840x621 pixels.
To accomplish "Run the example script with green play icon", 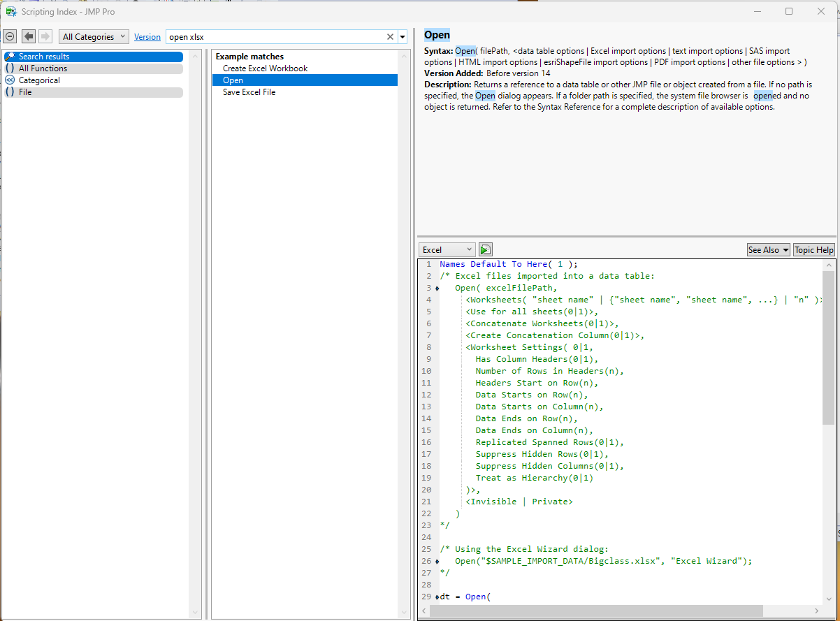I will coord(485,249).
